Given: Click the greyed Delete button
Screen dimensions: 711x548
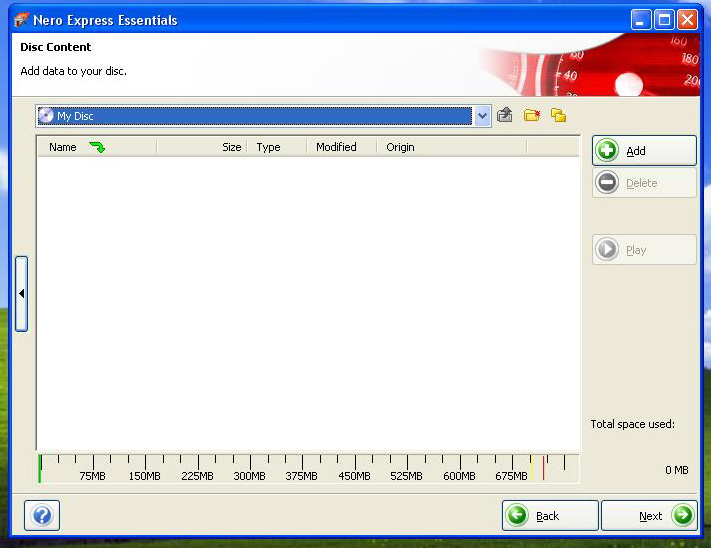Looking at the screenshot, I should click(644, 183).
